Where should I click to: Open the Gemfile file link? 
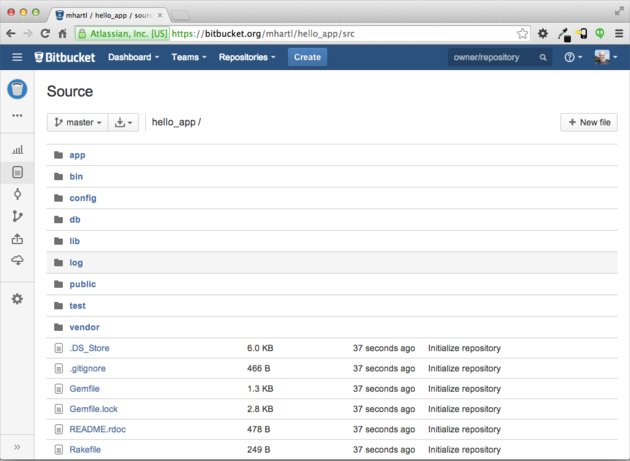[84, 389]
